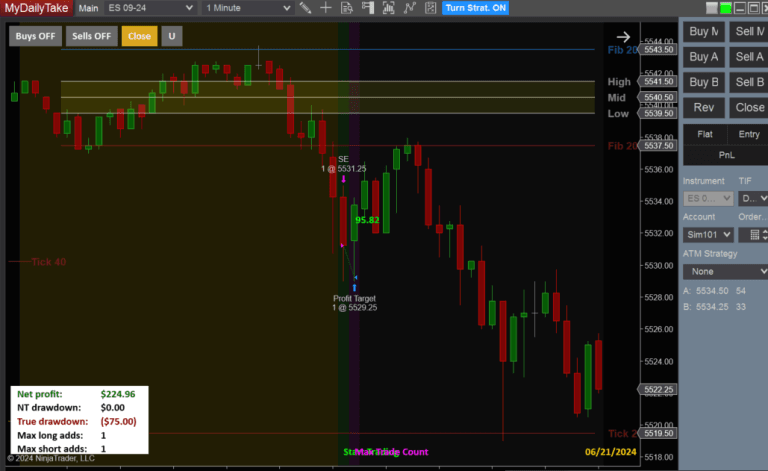Select the Main tab label
The image size is (768, 471).
[89, 8]
